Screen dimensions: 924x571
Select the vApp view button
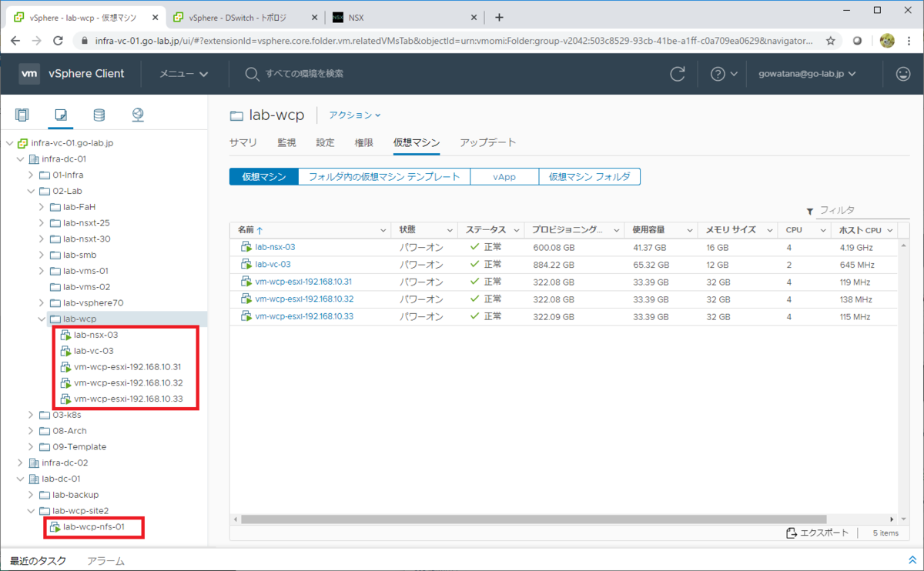pyautogui.click(x=504, y=177)
